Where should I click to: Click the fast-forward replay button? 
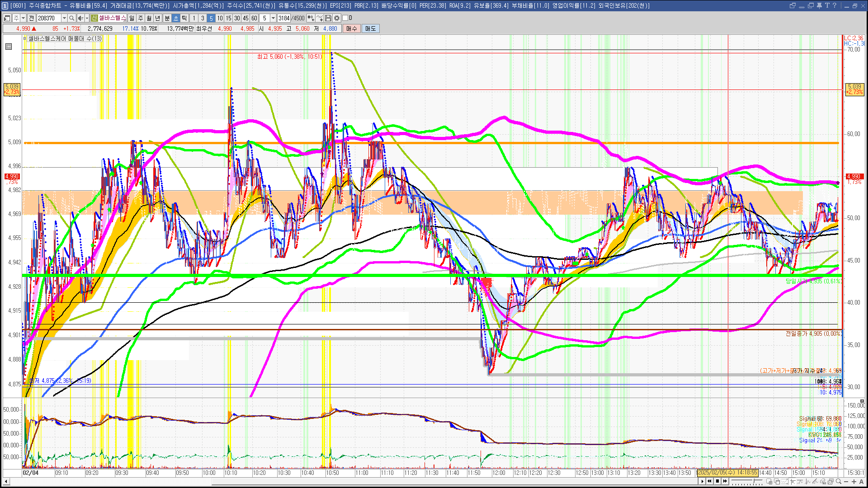(725, 481)
